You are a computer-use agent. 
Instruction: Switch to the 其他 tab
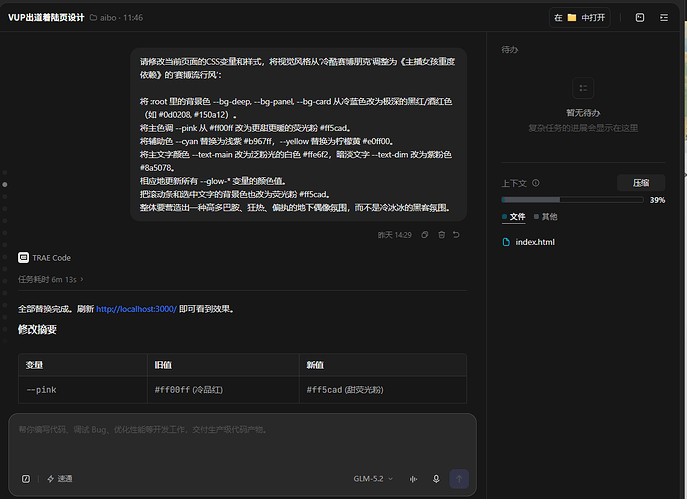tap(545, 216)
